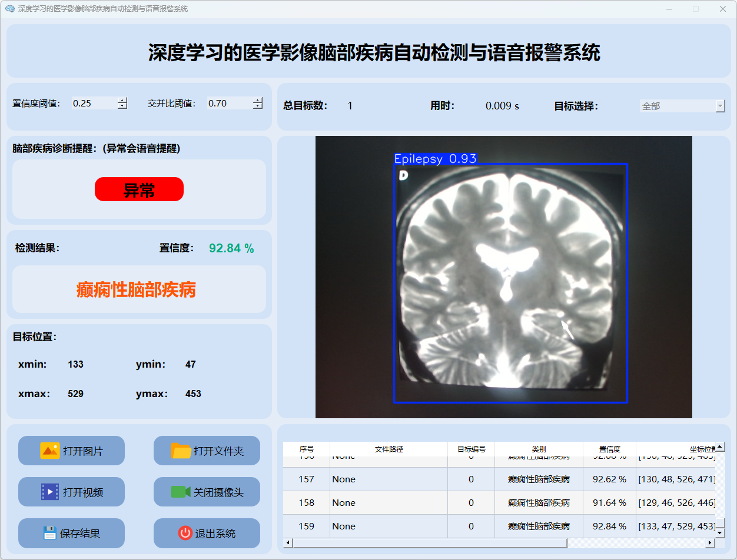737x560 pixels.
Task: Click the ymin value 47
Action: (x=190, y=364)
